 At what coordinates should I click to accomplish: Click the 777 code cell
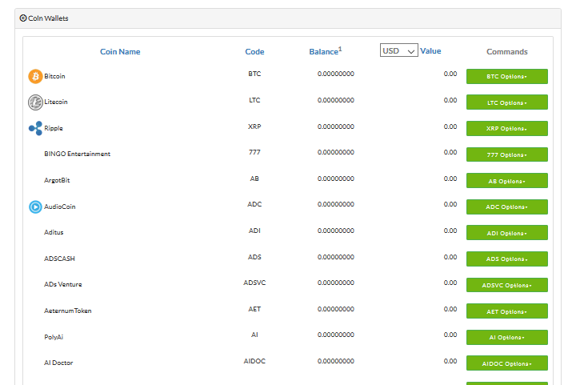[x=254, y=152]
